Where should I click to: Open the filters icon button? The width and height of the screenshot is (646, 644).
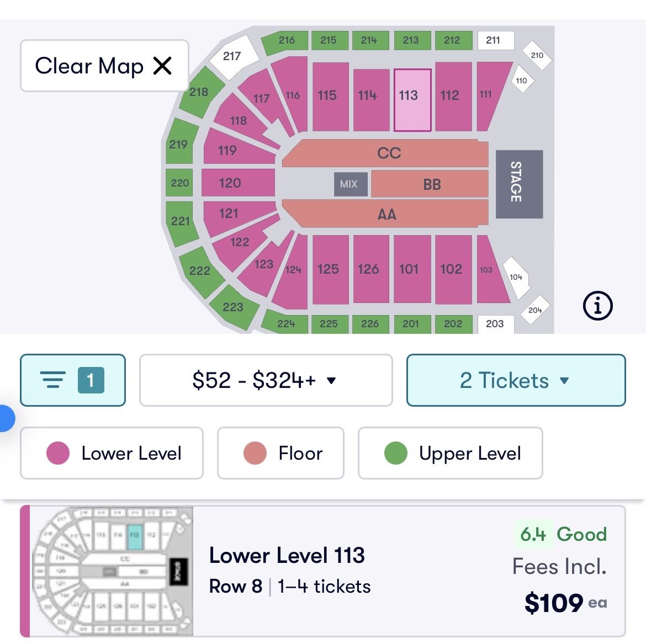pos(73,380)
